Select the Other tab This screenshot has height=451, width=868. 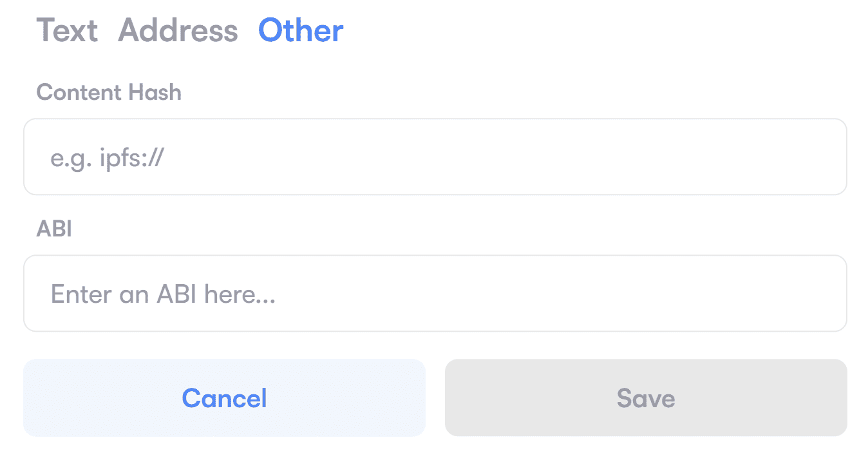point(301,30)
